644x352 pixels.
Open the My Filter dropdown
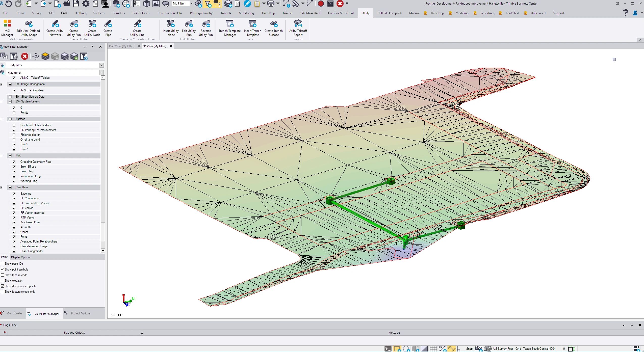[101, 65]
